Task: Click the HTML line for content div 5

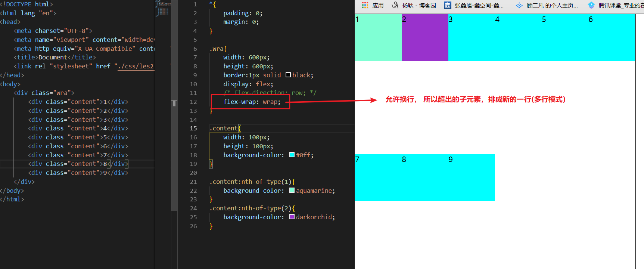Action: (78, 137)
